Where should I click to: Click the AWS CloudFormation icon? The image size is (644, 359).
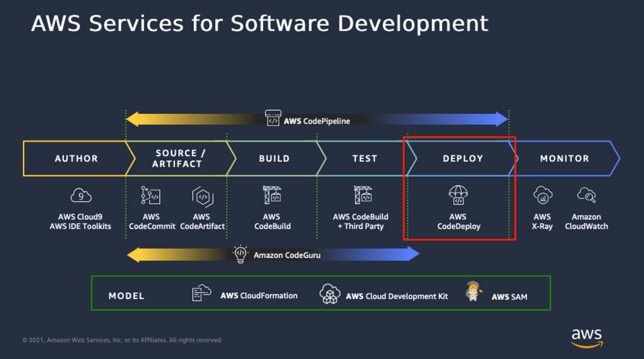[202, 293]
